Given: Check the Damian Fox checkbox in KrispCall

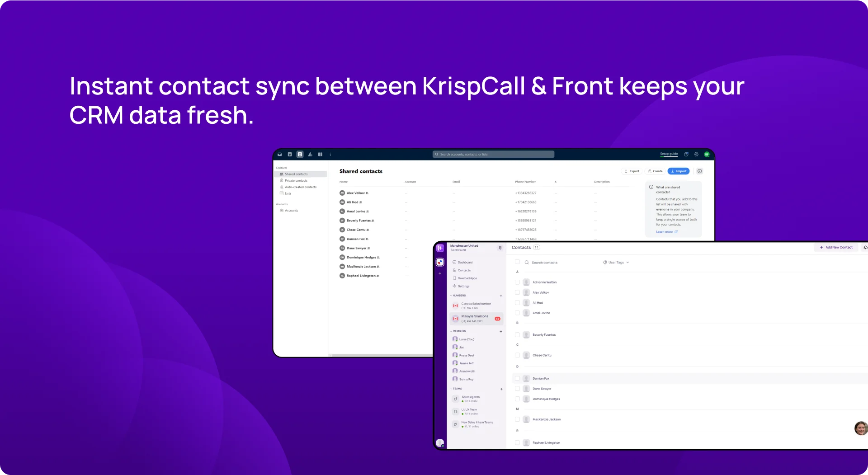Looking at the screenshot, I should 517,378.
